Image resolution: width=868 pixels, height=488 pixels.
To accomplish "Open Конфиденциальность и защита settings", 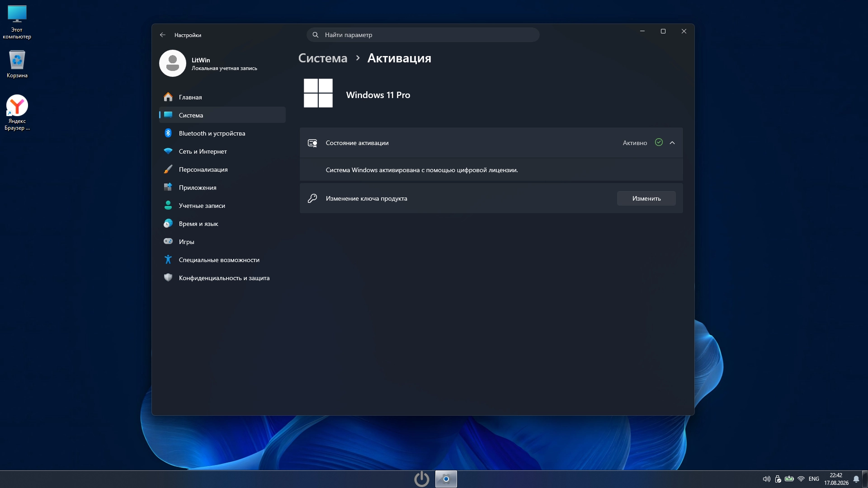I will [222, 278].
